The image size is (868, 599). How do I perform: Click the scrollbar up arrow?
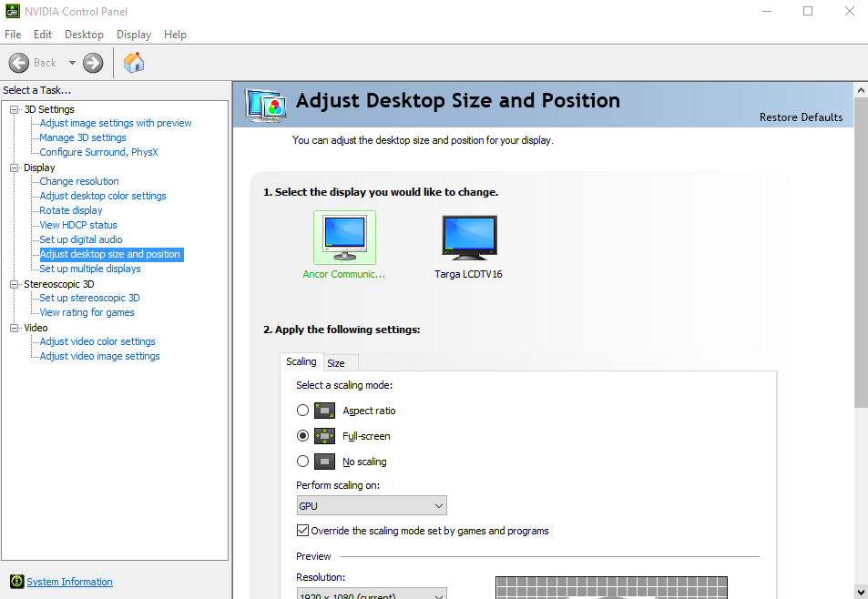(x=861, y=89)
